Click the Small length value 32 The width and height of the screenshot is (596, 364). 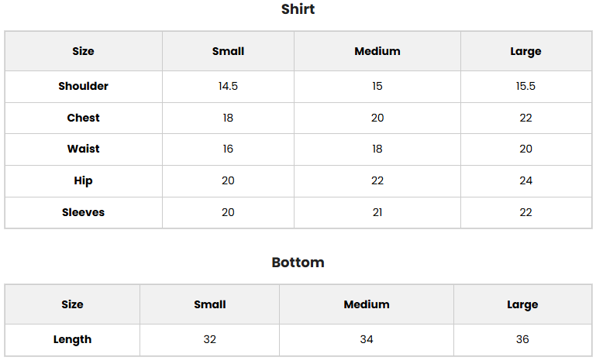pyautogui.click(x=210, y=339)
